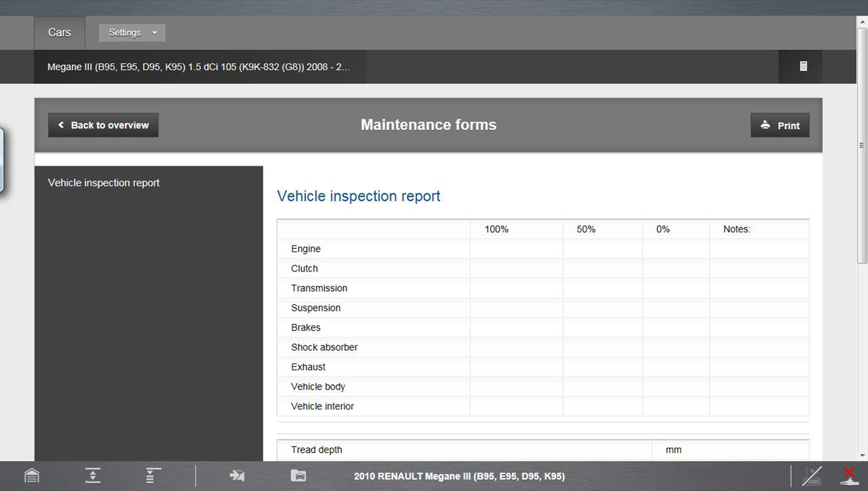Screen dimensions: 868x491
Task: Click the Brakes row 50% cell
Action: click(602, 328)
